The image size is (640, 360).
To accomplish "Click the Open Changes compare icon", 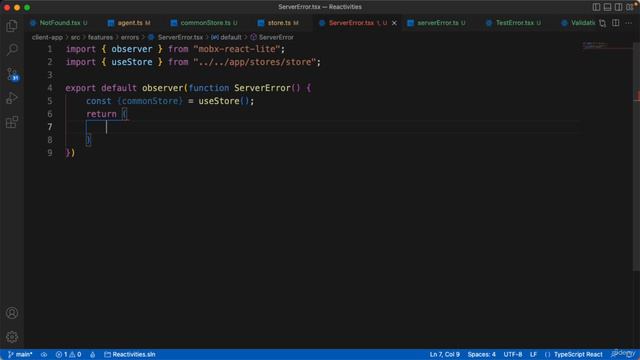I will point(603,23).
